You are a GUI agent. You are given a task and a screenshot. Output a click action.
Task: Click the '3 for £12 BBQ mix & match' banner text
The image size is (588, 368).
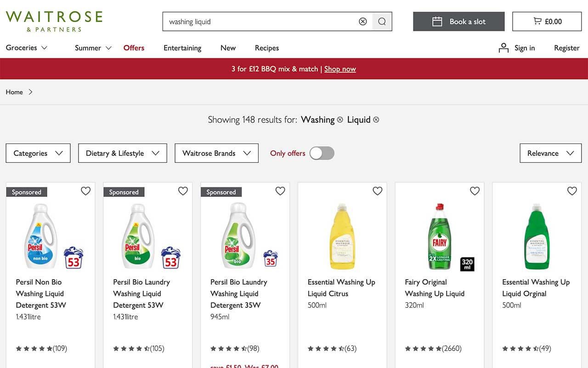coord(275,69)
